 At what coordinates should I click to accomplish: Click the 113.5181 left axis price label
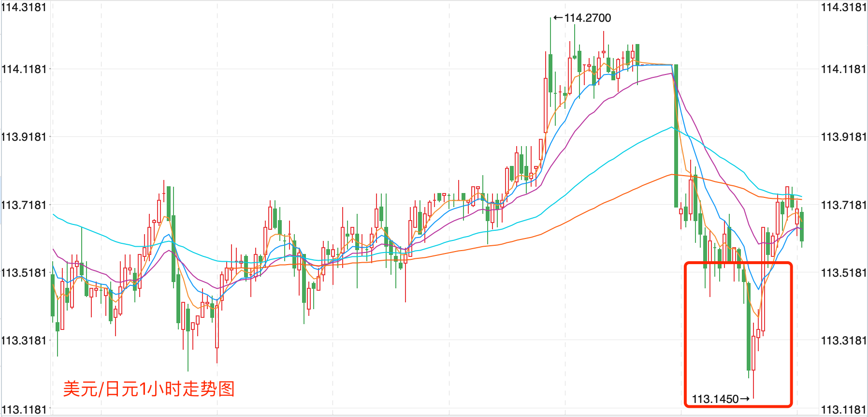tap(24, 273)
